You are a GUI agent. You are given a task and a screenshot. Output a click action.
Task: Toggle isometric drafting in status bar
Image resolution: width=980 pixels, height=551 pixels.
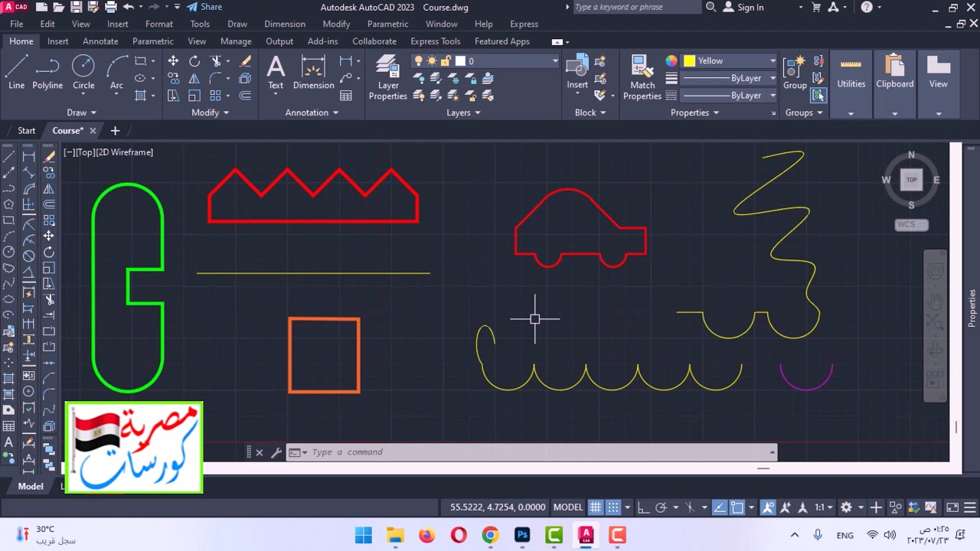[691, 507]
